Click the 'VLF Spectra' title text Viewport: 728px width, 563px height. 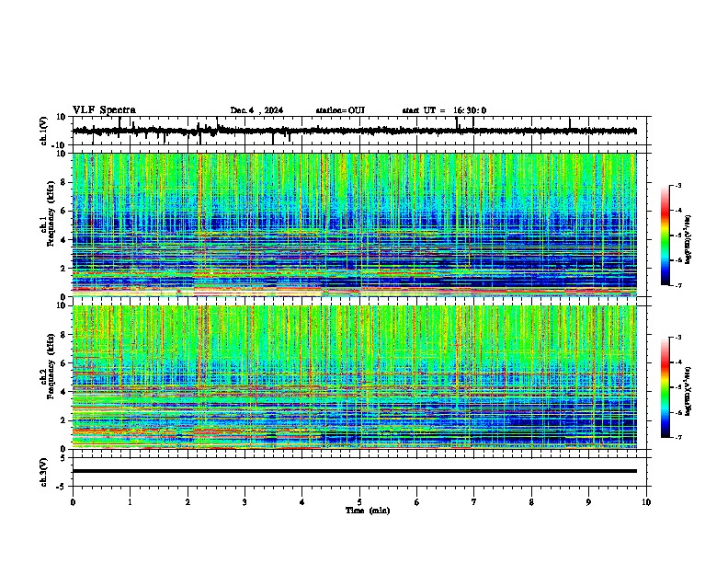[x=104, y=110]
